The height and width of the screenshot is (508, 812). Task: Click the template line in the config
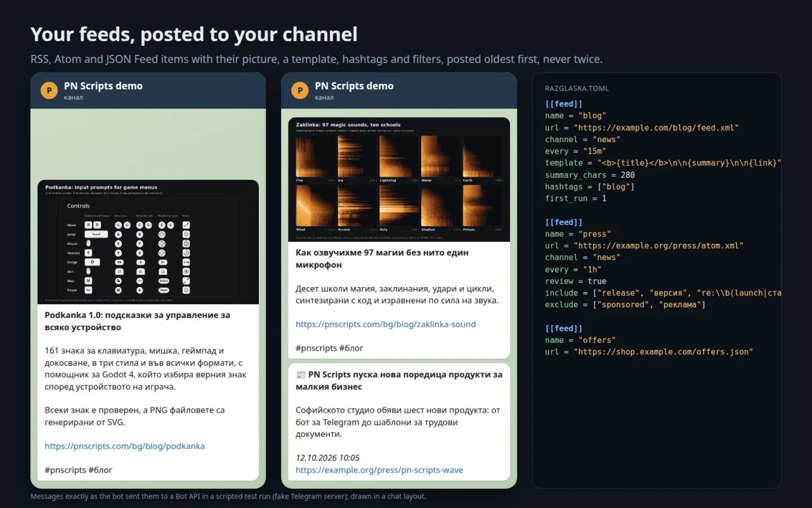[663, 163]
